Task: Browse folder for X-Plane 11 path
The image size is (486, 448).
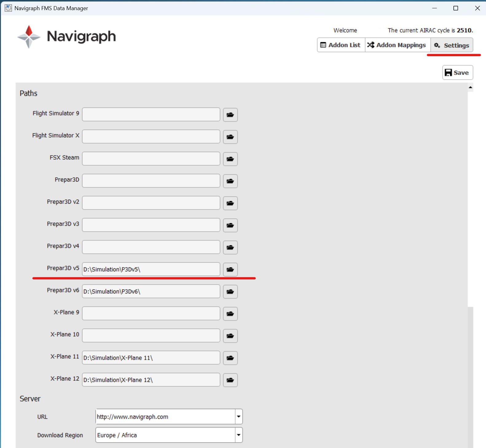Action: pos(230,358)
